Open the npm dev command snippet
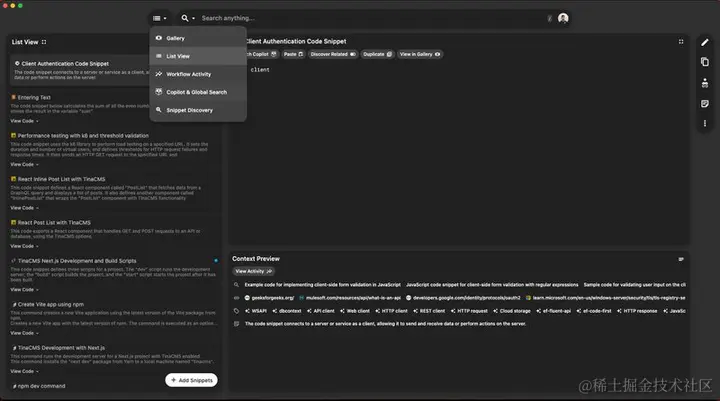 tap(41, 386)
